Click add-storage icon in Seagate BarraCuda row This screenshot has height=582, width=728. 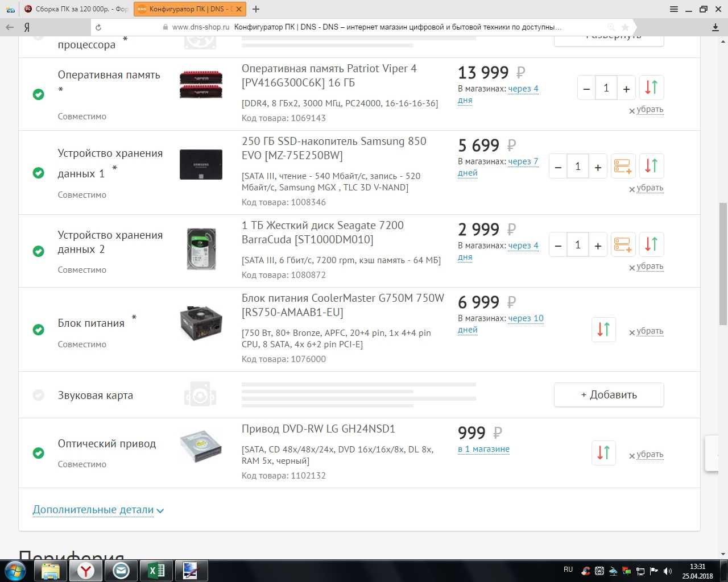tap(623, 244)
